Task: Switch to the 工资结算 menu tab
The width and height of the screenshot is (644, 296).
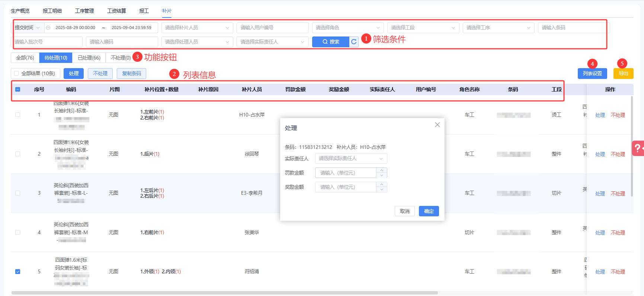Action: click(x=116, y=11)
